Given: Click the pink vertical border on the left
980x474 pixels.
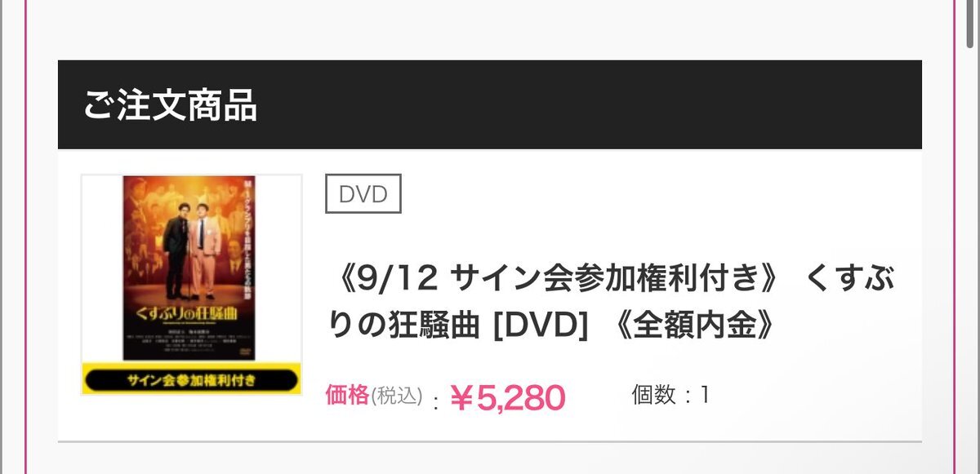Looking at the screenshot, I should [27, 237].
